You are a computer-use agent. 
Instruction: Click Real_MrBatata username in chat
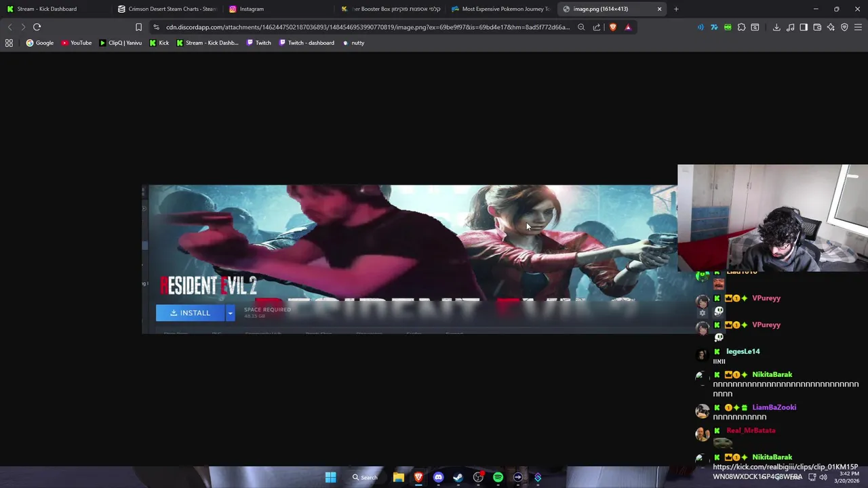point(751,430)
